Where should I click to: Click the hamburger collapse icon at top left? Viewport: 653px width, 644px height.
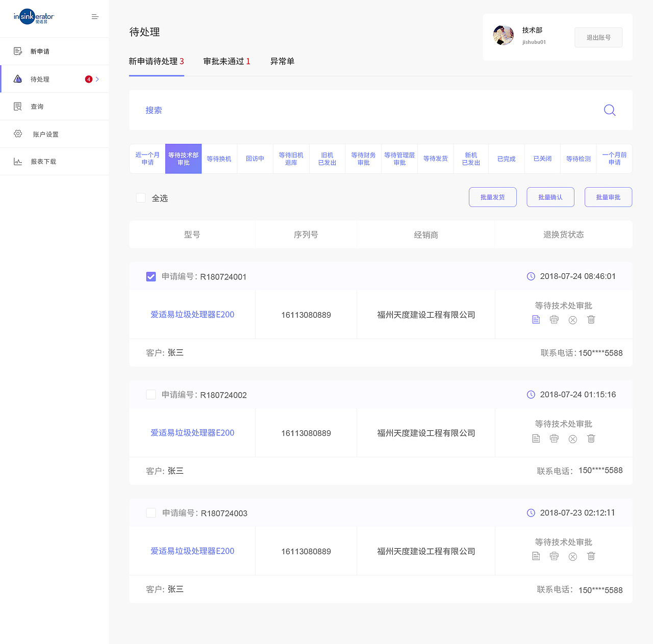pos(95,16)
